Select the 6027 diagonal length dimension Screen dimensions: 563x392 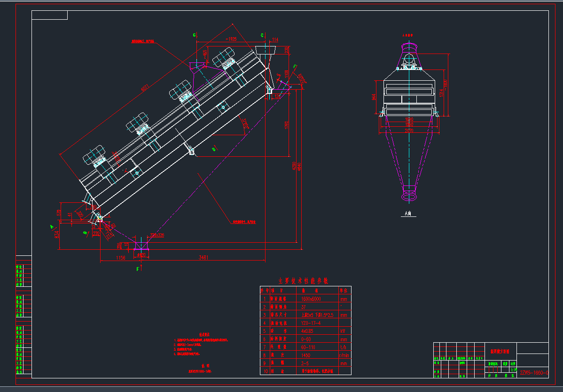click(x=144, y=87)
